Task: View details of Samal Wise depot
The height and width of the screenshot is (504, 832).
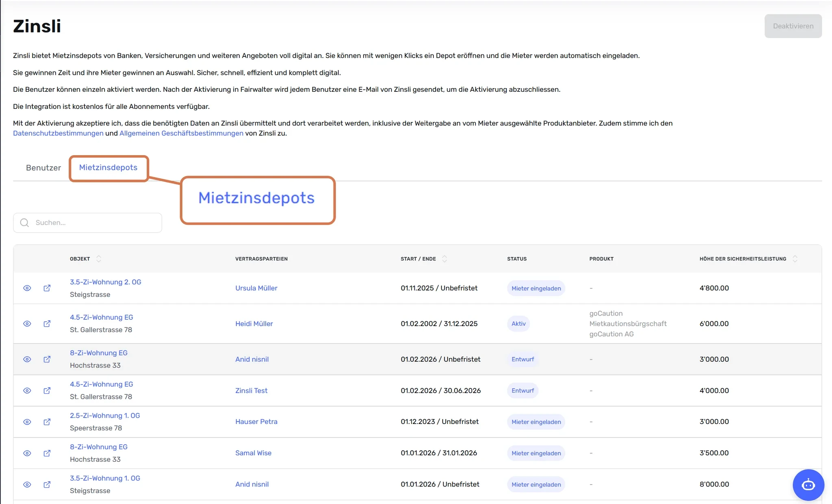Action: click(x=27, y=453)
